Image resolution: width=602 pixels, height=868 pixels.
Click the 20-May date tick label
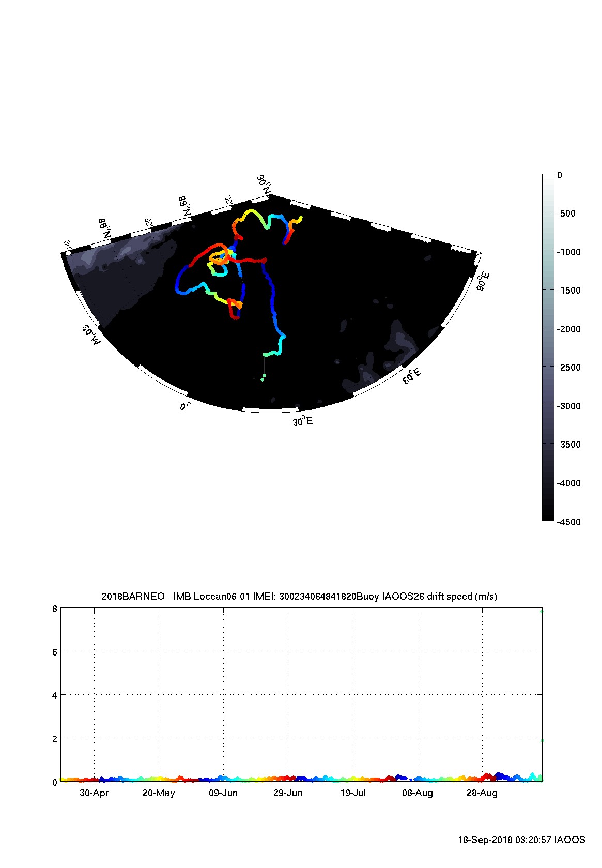pos(159,793)
